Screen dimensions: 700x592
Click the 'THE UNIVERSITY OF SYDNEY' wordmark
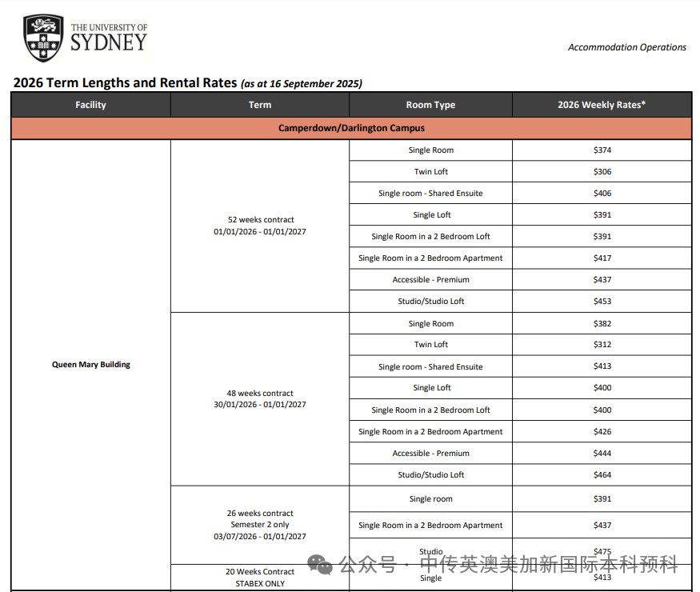coord(109,38)
